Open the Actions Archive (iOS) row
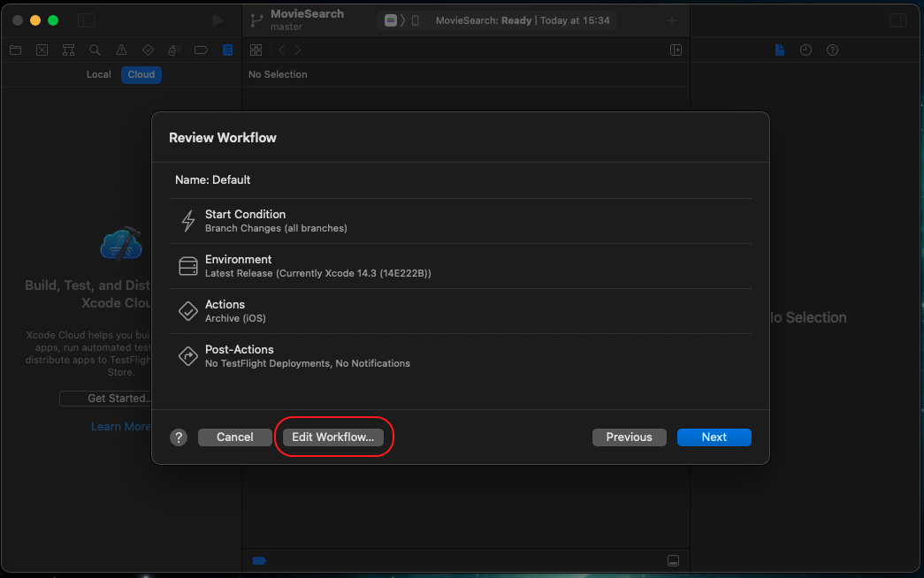The image size is (924, 578). coord(461,311)
